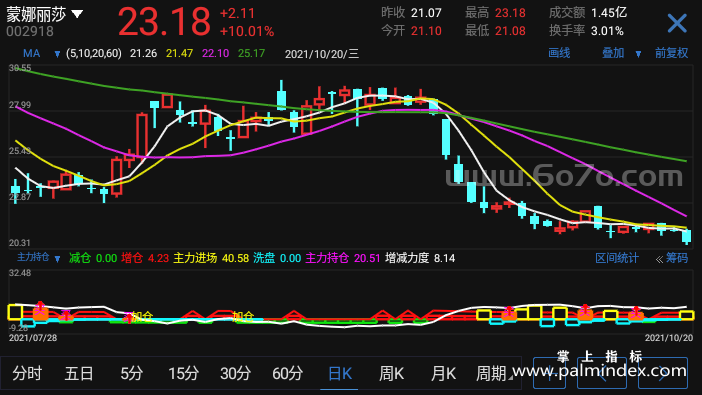Close the chart with the X icon

(676, 23)
